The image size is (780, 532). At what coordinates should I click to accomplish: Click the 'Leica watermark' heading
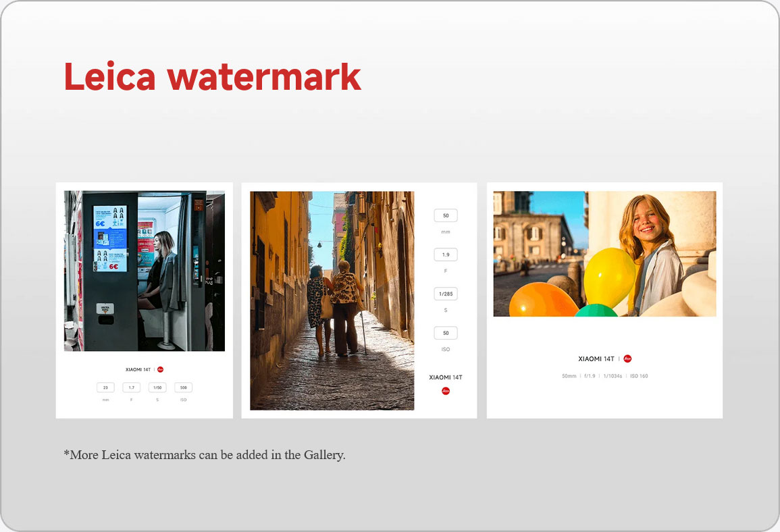click(x=212, y=76)
